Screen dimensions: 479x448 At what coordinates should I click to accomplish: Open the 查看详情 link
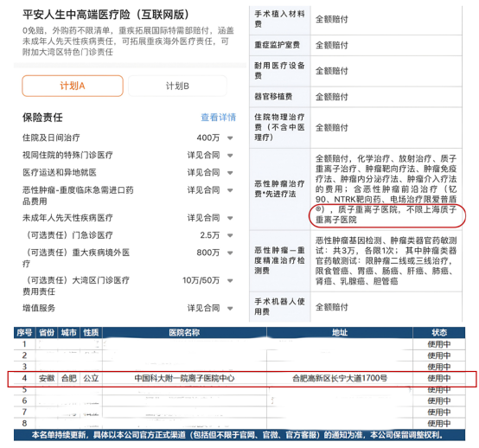pyautogui.click(x=218, y=118)
